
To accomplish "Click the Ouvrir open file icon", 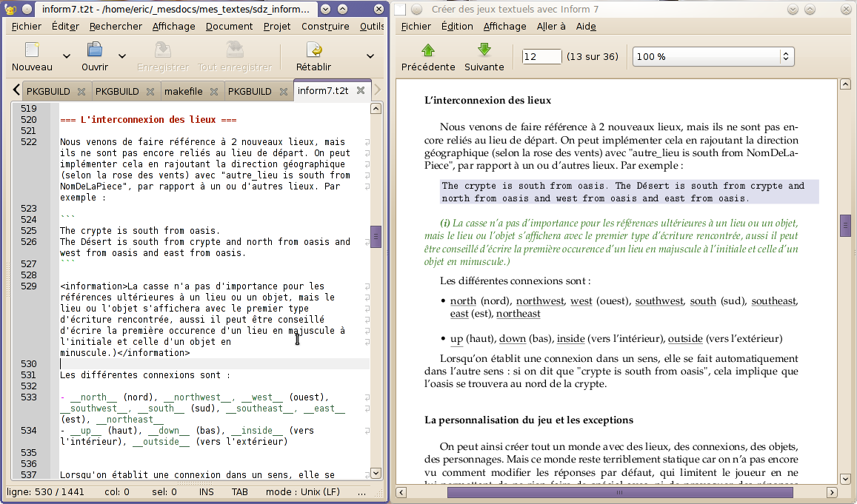I will (95, 50).
